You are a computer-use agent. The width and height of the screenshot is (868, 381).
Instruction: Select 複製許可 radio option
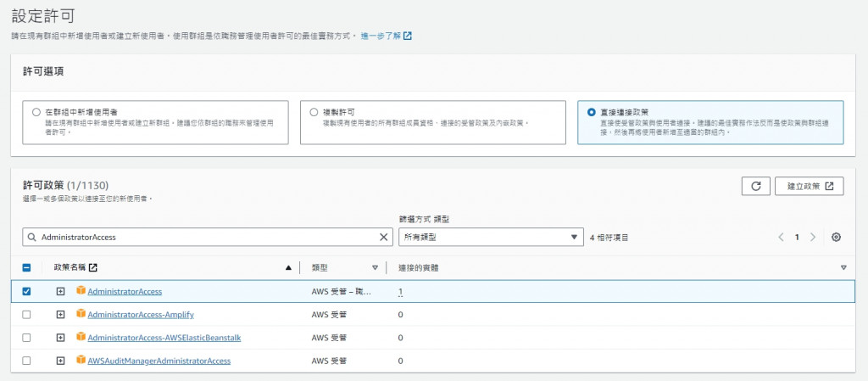coord(314,112)
